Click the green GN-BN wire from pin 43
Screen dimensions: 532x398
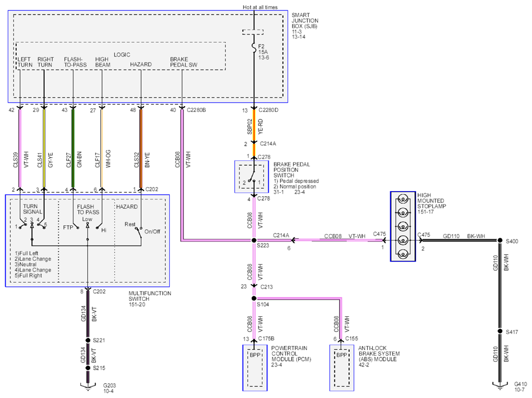pos(73,148)
